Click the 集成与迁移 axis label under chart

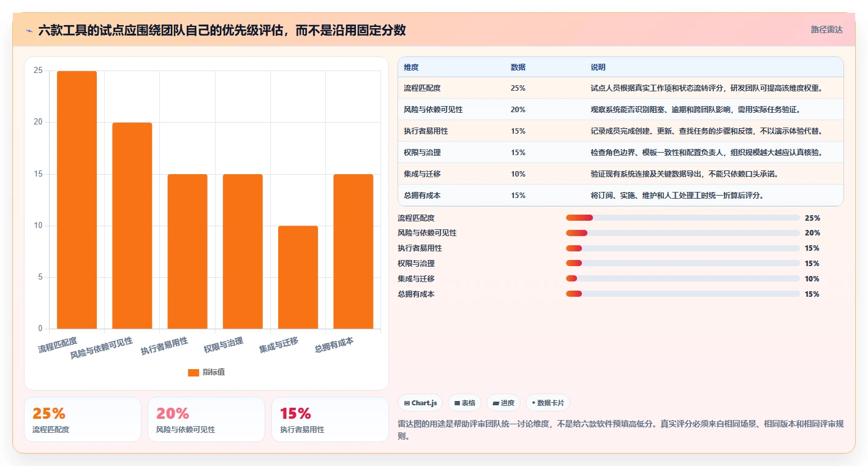tap(279, 345)
